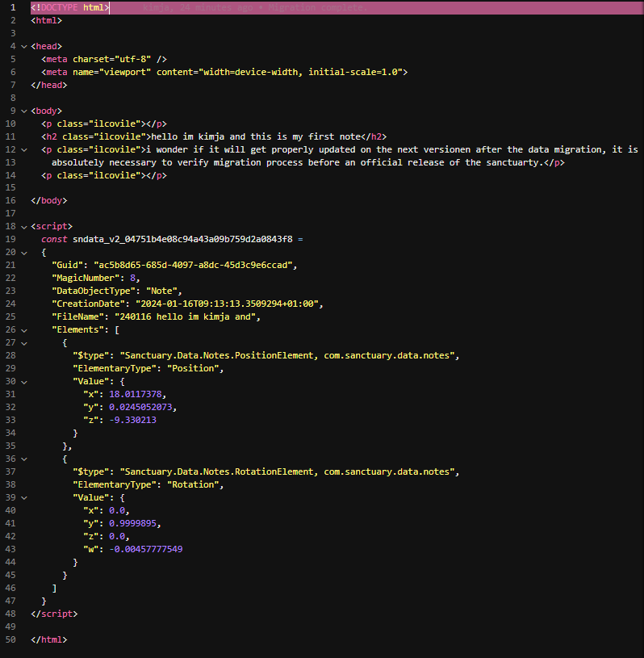Click the charset "utf-8" attribute value
This screenshot has height=658, width=644.
[x=133, y=59]
